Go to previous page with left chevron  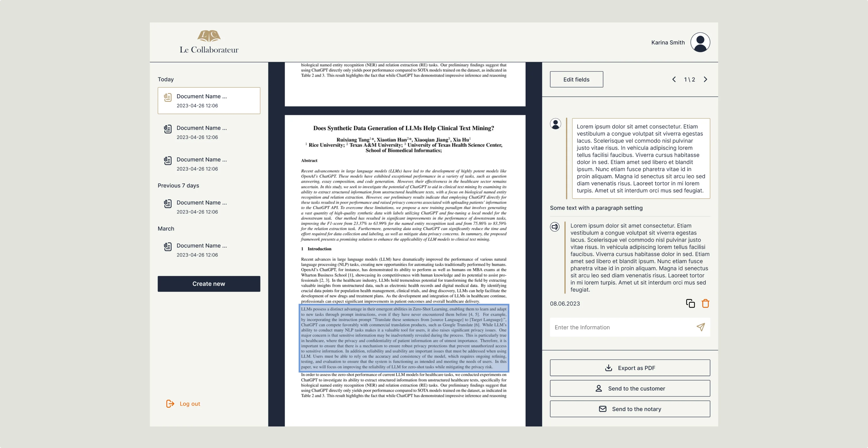(674, 80)
